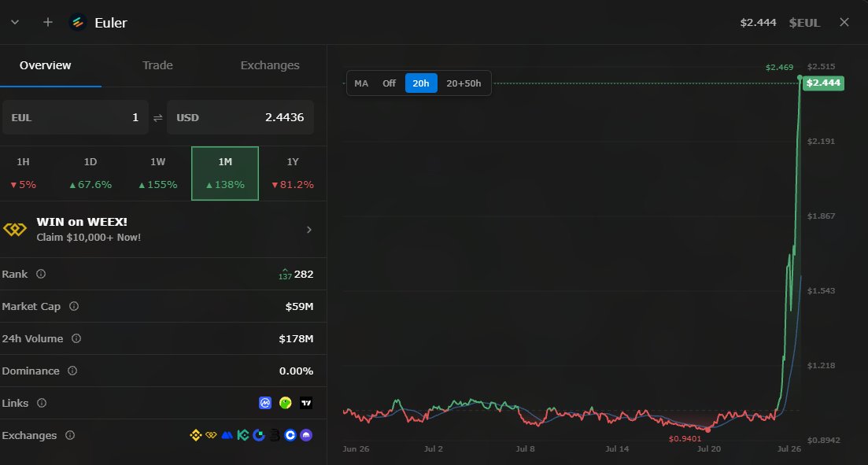Select the 1W timeframe
Image resolution: width=868 pixels, height=465 pixels.
[157, 173]
